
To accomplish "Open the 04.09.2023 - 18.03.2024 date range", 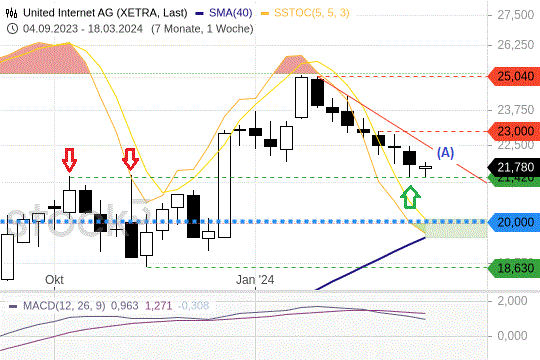I will click(83, 29).
